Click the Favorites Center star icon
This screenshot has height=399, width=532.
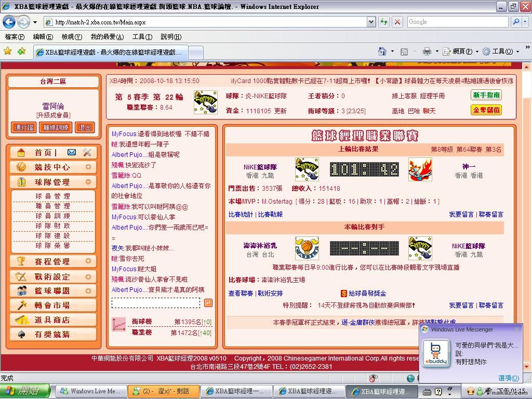(x=7, y=51)
